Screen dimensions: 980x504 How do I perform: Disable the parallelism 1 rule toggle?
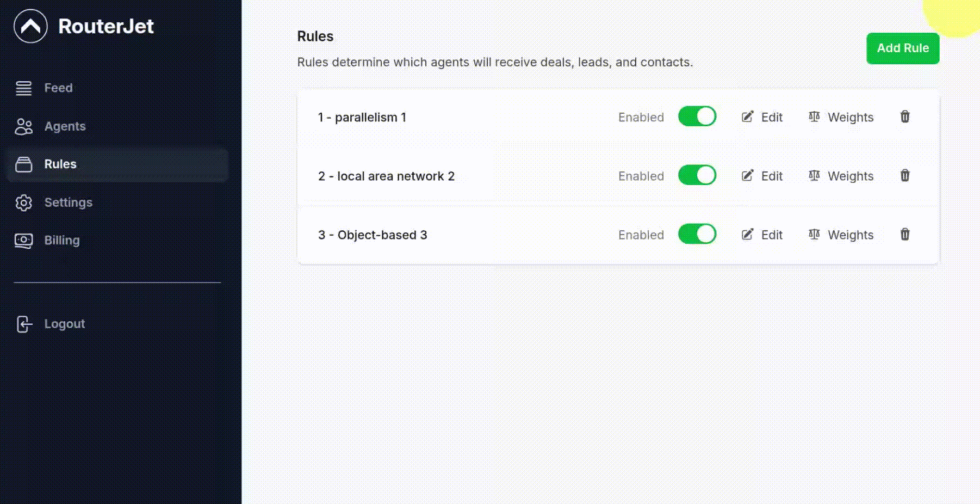click(x=697, y=116)
